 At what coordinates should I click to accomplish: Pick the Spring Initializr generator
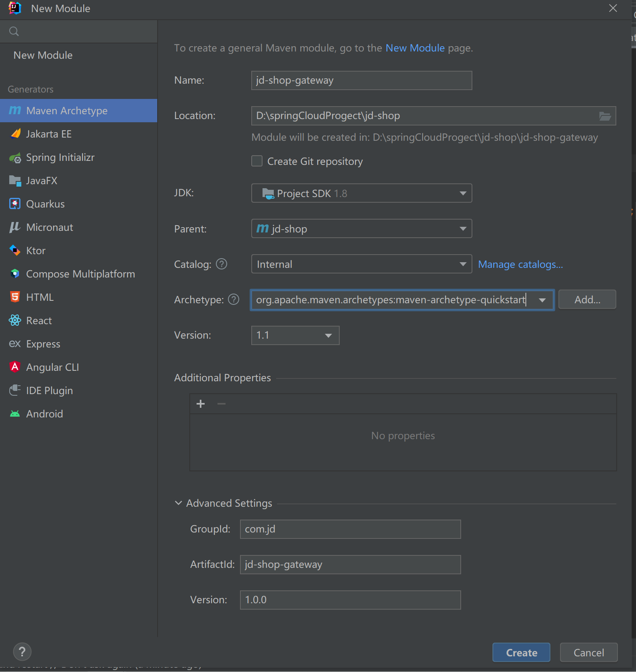coord(78,157)
